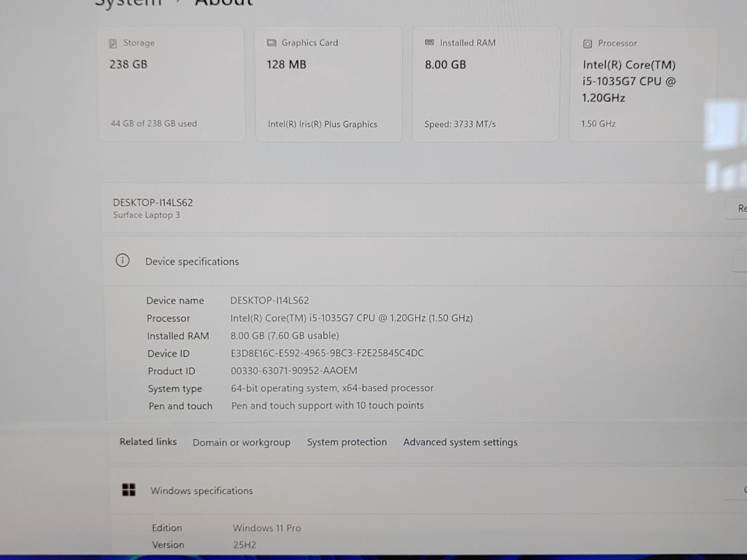Click the 'System type' row label
747x560 pixels.
[x=175, y=389]
